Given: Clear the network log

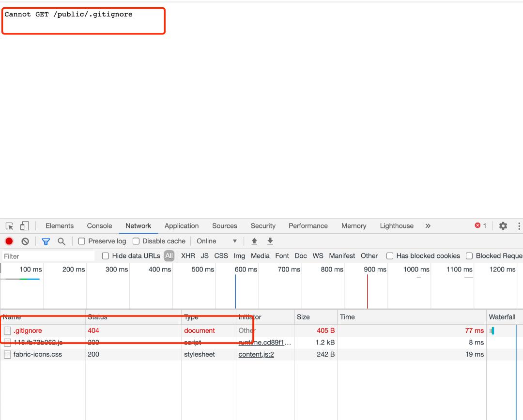Looking at the screenshot, I should coord(25,241).
